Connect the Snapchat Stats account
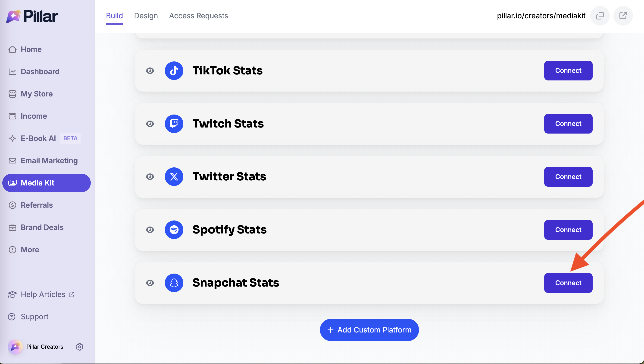 [568, 283]
